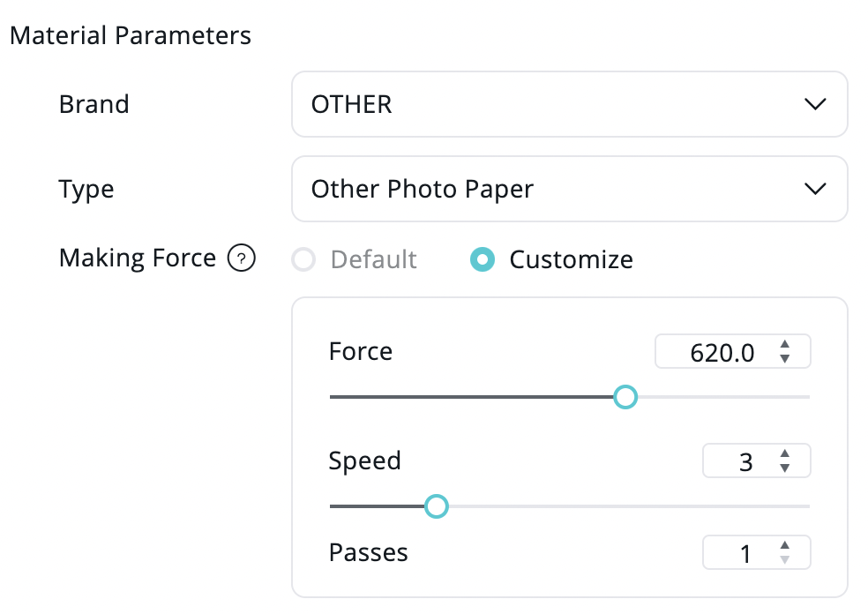Click the Force slider track's right end
This screenshot has width=868, height=614.
click(806, 397)
